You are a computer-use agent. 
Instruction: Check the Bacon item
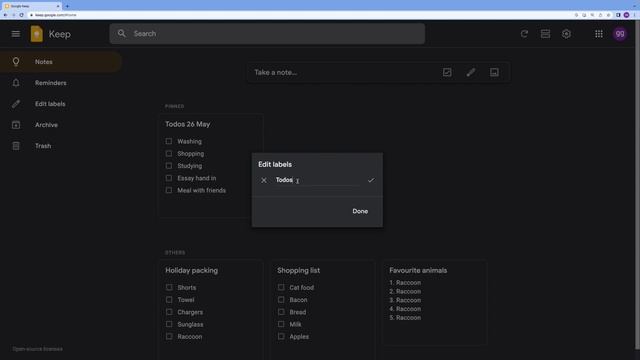(x=281, y=300)
